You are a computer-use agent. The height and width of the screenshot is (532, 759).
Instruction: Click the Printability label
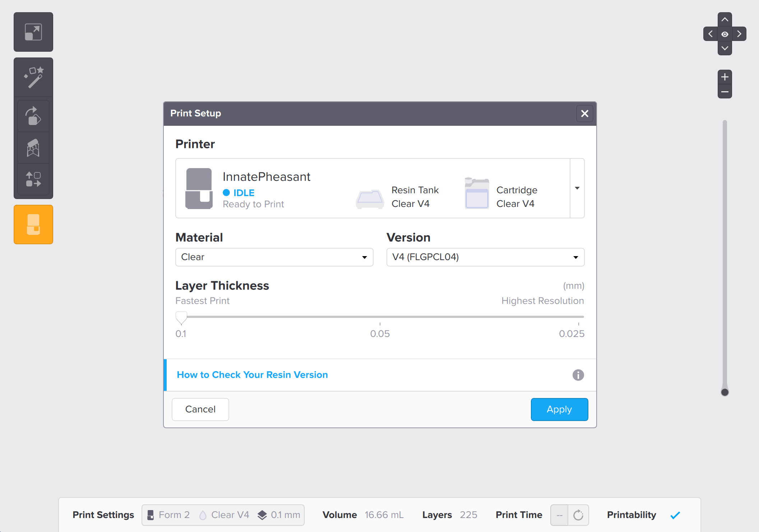[631, 515]
